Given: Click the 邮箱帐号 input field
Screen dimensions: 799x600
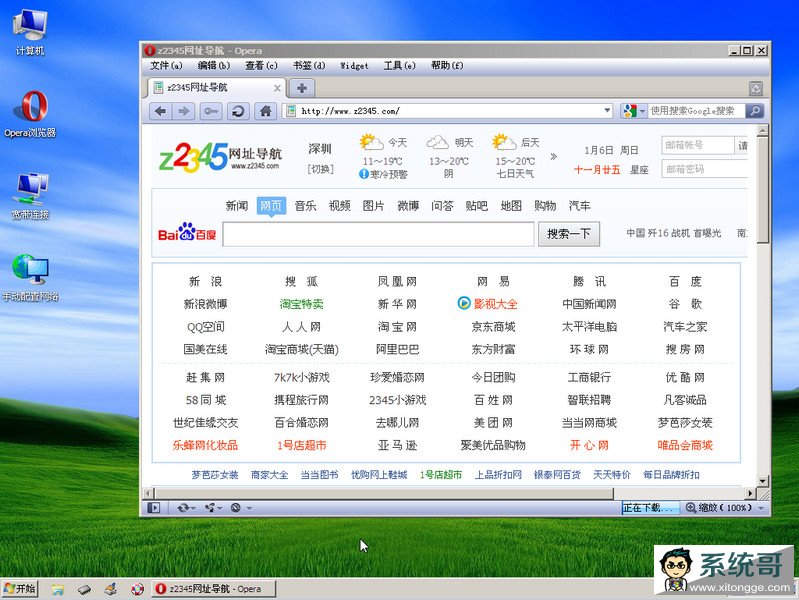Looking at the screenshot, I should tap(698, 145).
